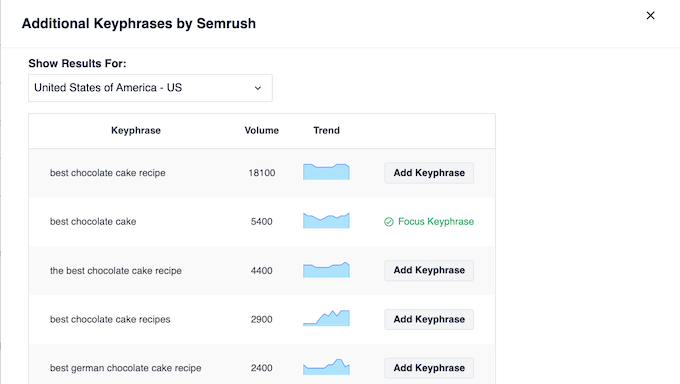Click the Keyphrase column header
Viewport: 680px width, 384px height.
tap(136, 131)
